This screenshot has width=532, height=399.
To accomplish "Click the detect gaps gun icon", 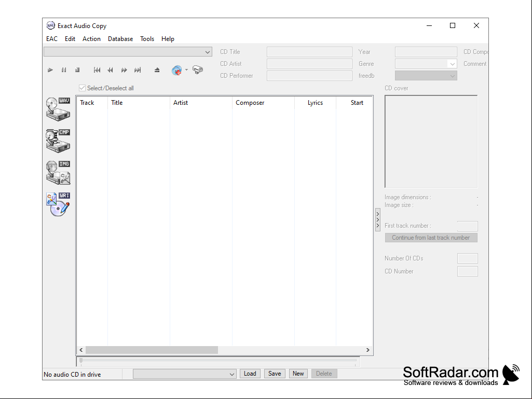I will (x=198, y=70).
